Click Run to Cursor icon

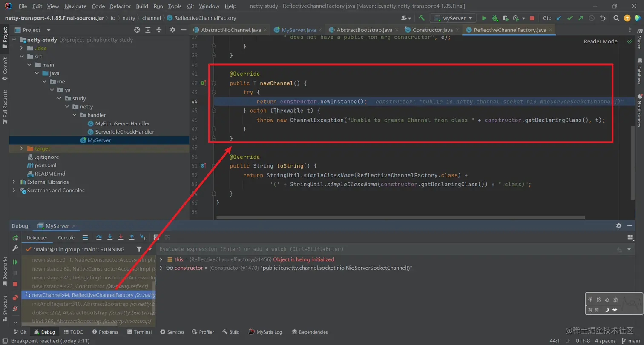pyautogui.click(x=143, y=237)
